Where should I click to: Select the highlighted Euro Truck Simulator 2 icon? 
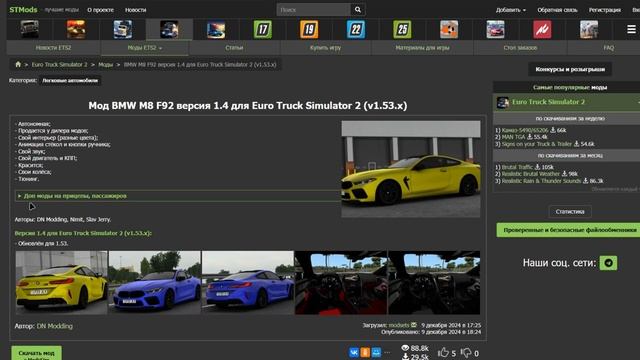point(169,29)
